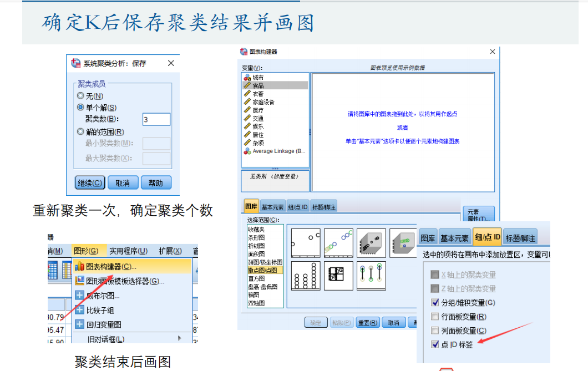The height and width of the screenshot is (371, 588).
Task: Click the plus icon beside 比较子组
Action: [x=79, y=310]
